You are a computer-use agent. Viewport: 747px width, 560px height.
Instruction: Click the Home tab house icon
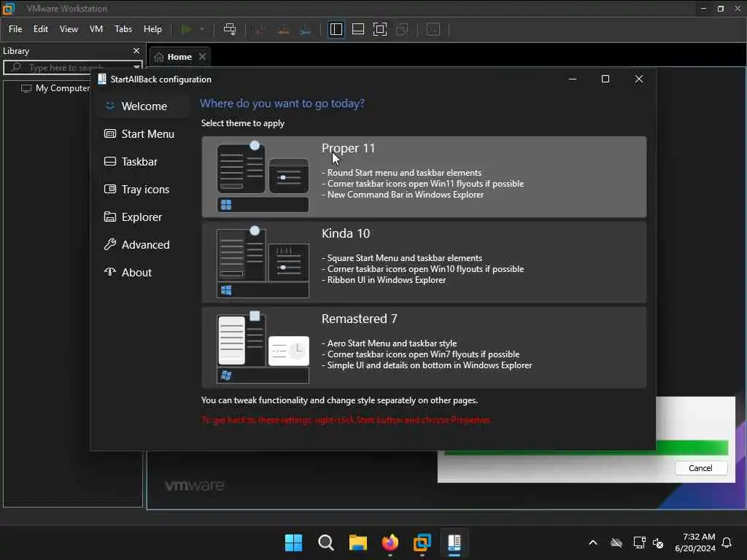[159, 57]
